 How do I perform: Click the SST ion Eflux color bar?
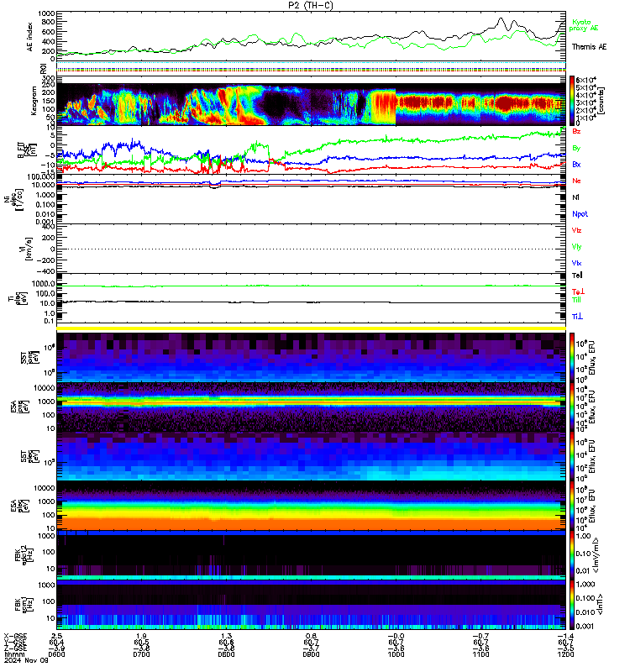tap(572, 357)
